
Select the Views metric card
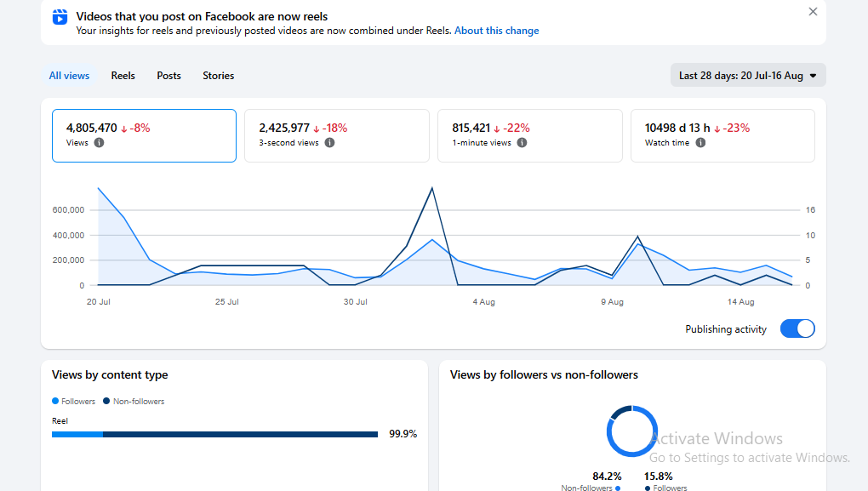click(144, 135)
